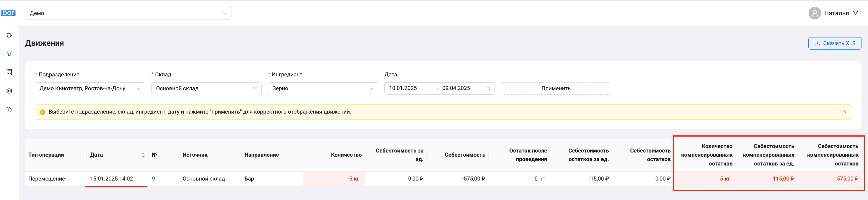
Task: Click the Движения page heading
Action: coord(45,43)
